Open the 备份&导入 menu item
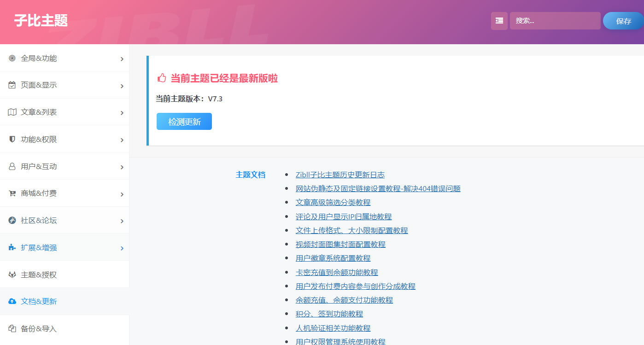Image resolution: width=644 pixels, height=345 pixels. 39,328
